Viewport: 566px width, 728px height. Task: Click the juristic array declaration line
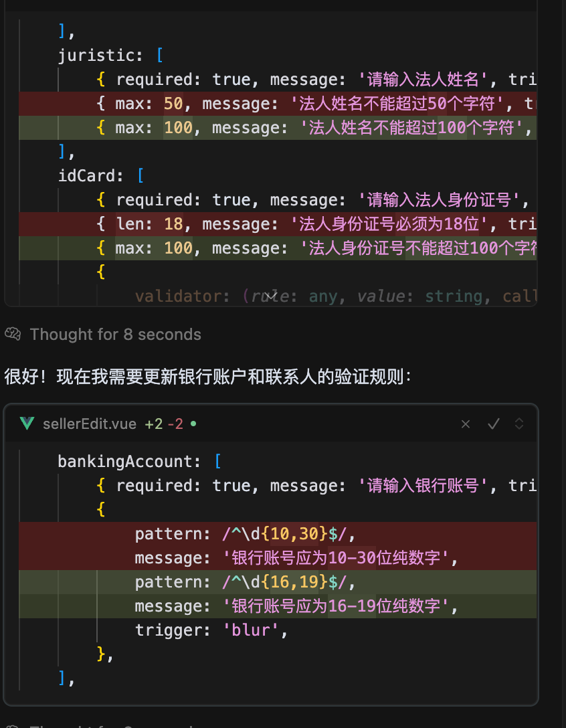point(110,56)
